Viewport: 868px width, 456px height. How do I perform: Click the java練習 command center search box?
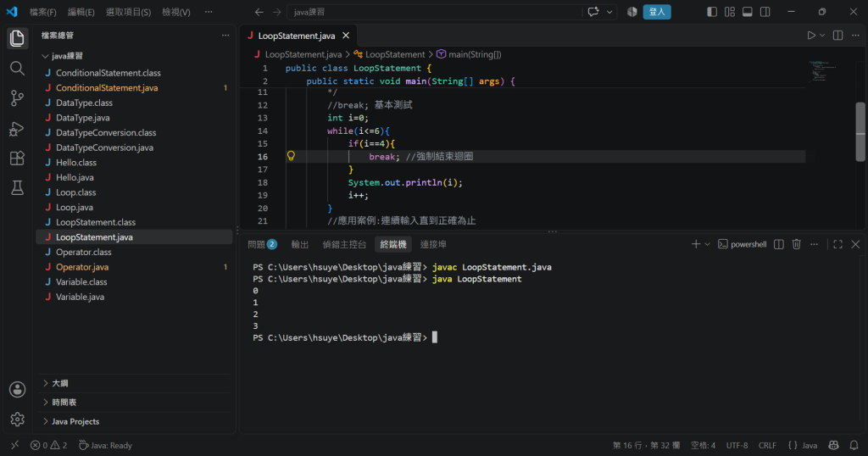coord(435,12)
